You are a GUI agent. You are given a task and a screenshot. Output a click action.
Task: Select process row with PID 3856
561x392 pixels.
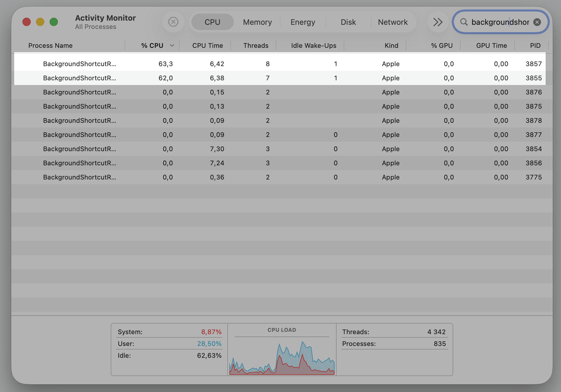282,163
